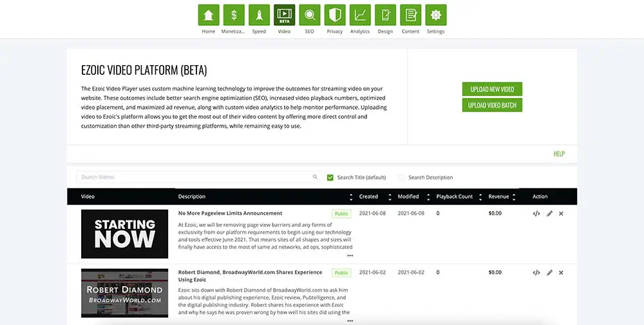This screenshot has height=325, width=644.
Task: Open the Home navigation icon
Action: tap(208, 15)
